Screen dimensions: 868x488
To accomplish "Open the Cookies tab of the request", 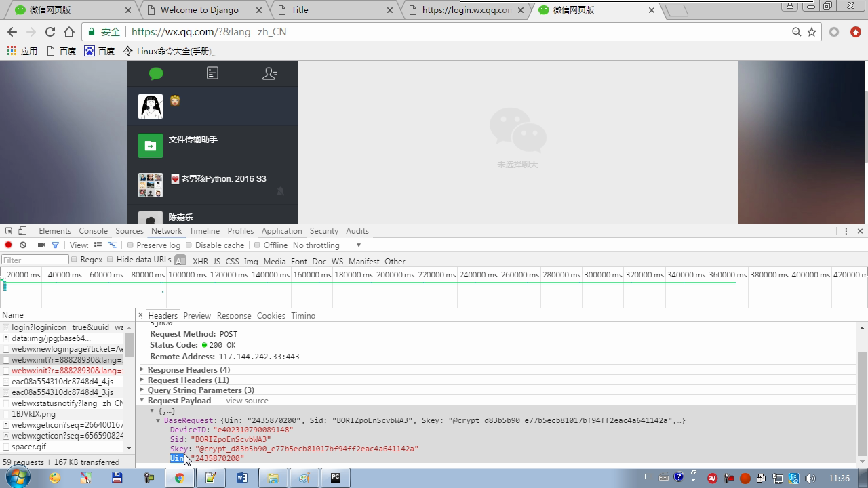I will [271, 316].
